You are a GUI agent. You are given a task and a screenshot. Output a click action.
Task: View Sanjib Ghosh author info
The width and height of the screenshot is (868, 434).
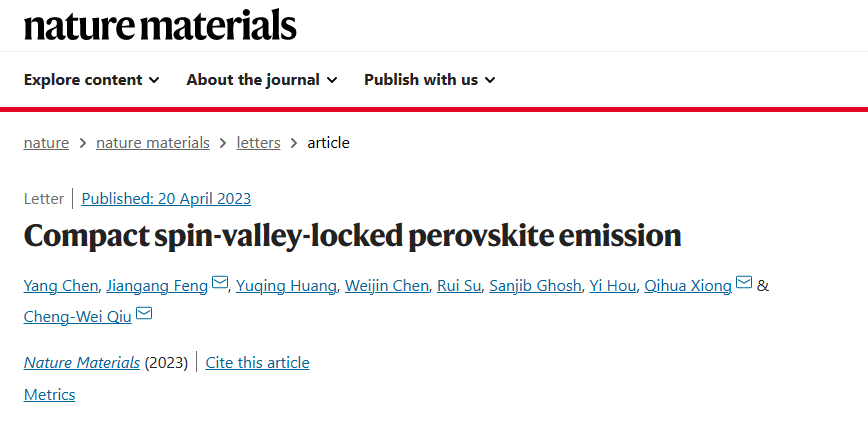535,286
